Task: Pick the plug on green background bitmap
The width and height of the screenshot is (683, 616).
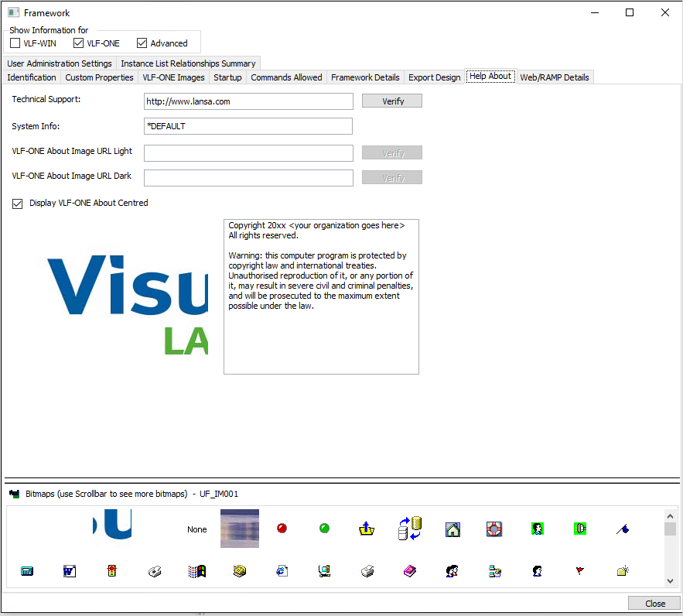Action: 580,529
